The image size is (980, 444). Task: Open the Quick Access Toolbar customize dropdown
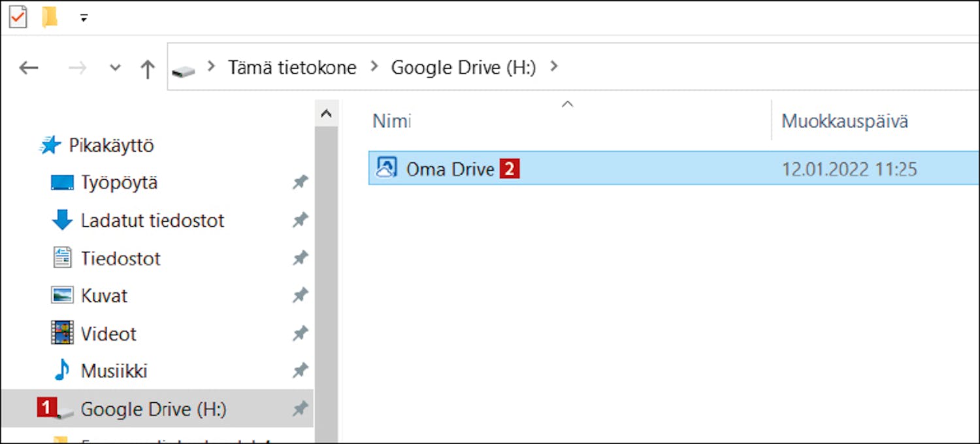click(84, 18)
